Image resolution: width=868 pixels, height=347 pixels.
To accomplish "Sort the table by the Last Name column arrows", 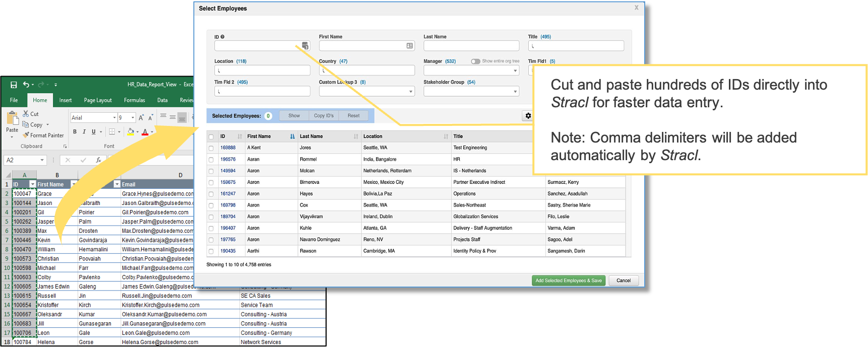I will [x=356, y=136].
